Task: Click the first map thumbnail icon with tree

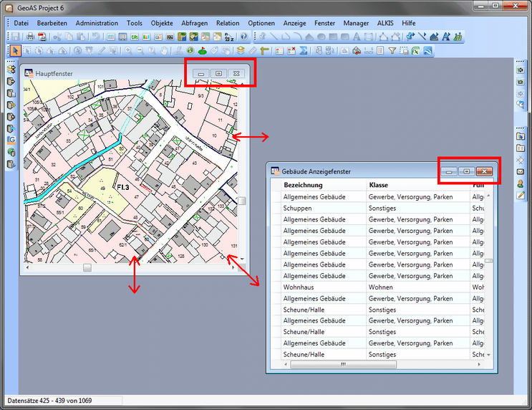Action: point(182,37)
